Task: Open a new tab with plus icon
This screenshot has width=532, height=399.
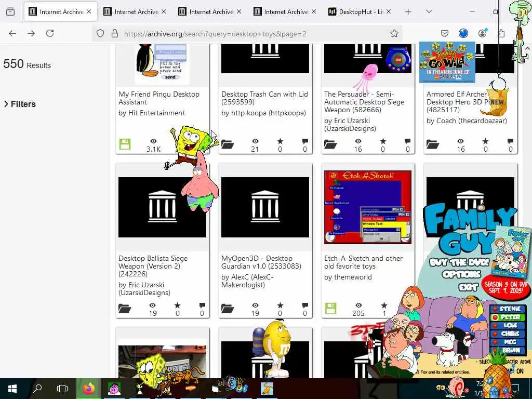Action: coord(408,12)
